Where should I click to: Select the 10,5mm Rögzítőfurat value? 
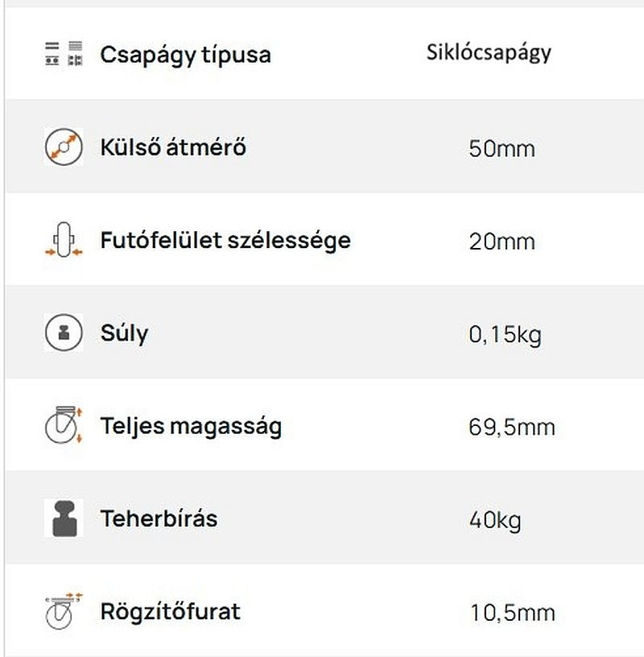pyautogui.click(x=513, y=614)
